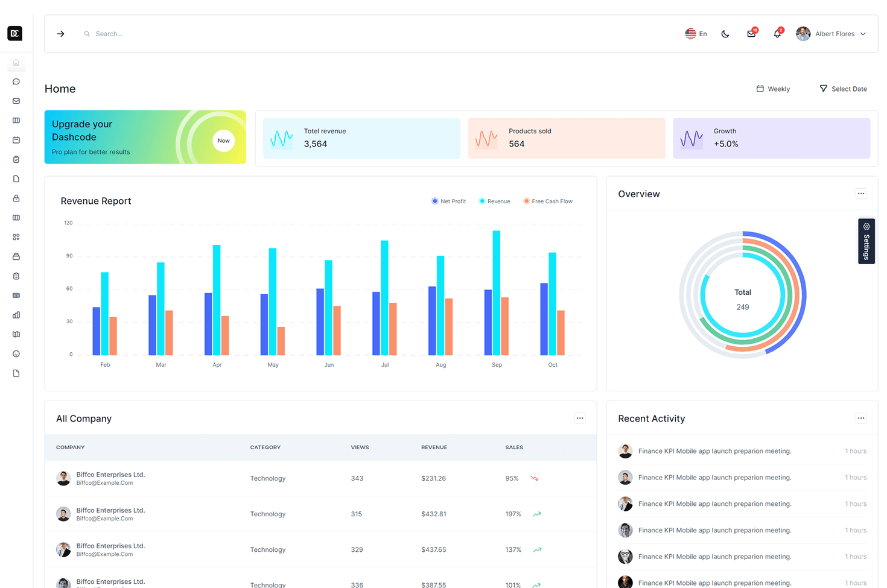Open the All Company three-dot menu

pos(580,418)
